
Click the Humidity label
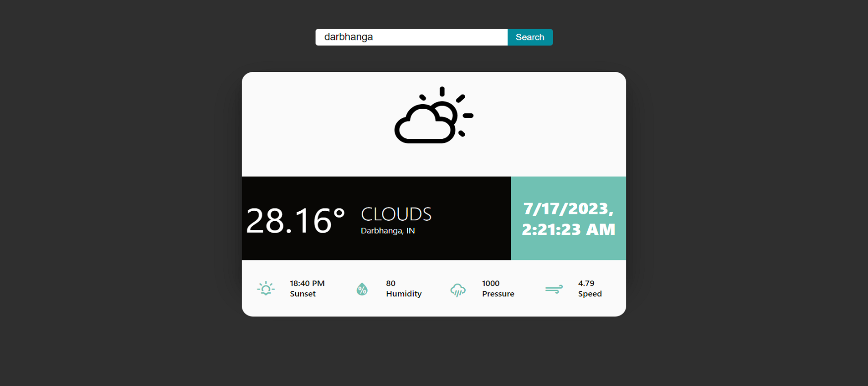404,294
